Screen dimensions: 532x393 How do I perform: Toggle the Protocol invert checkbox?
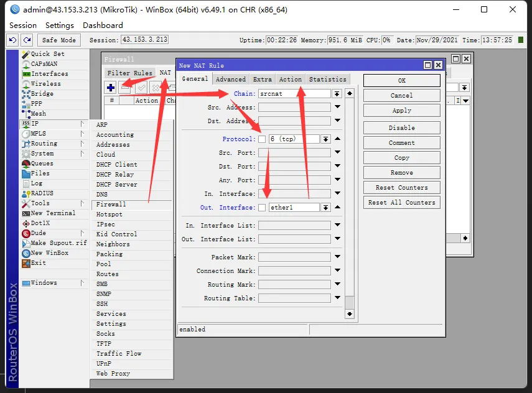point(262,139)
